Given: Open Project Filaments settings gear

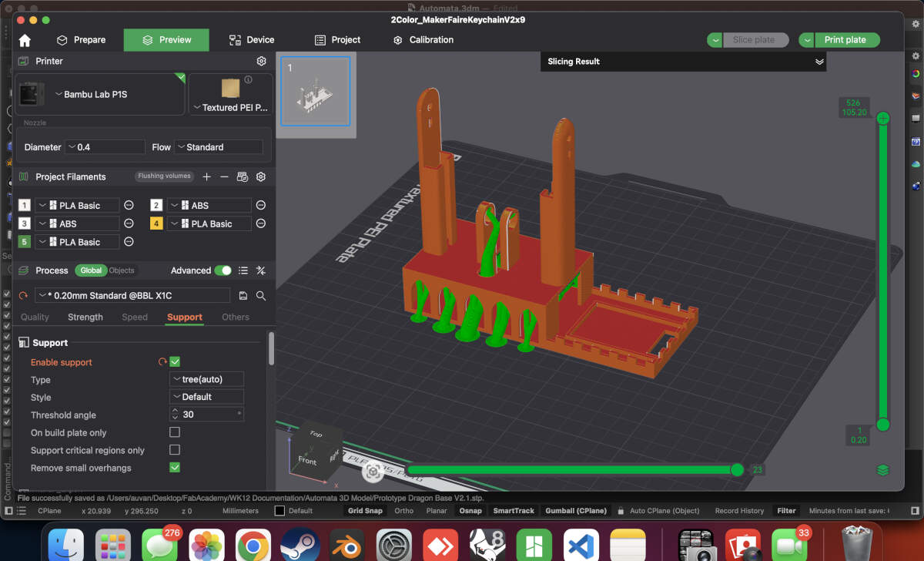Looking at the screenshot, I should click(x=261, y=176).
